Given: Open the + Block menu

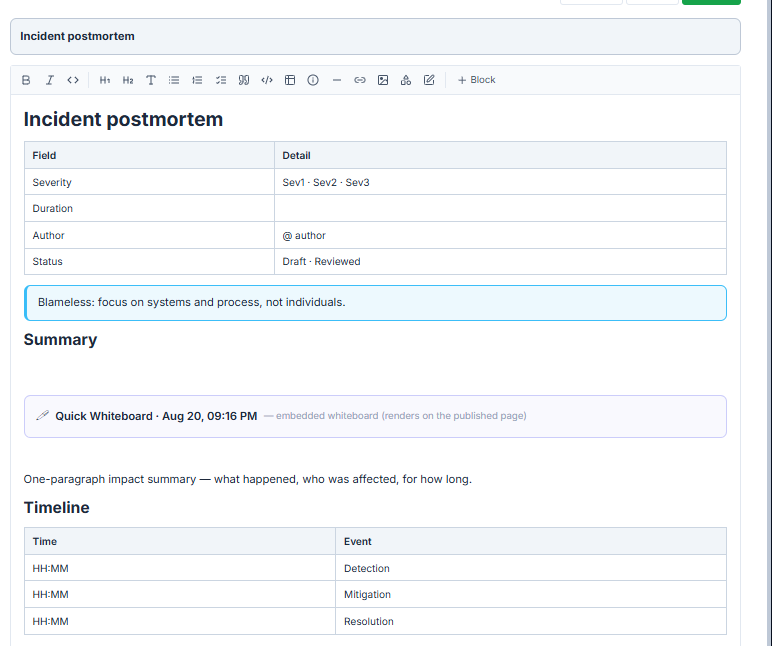Looking at the screenshot, I should tap(477, 80).
